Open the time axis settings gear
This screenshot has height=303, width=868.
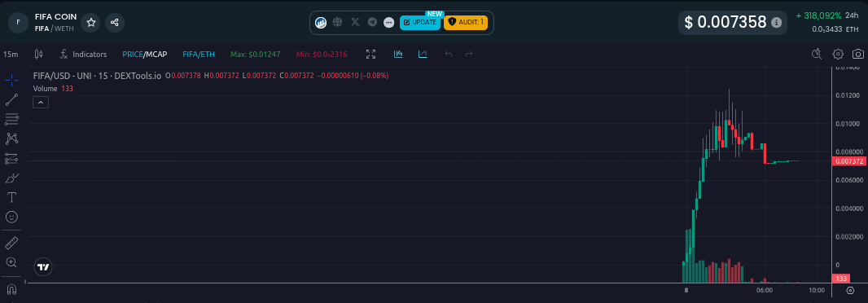click(850, 290)
